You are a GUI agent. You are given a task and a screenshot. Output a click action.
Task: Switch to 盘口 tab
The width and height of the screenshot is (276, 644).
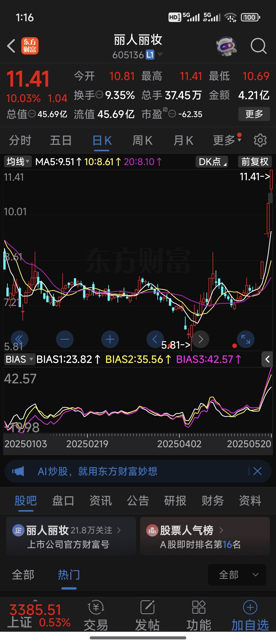click(x=63, y=501)
